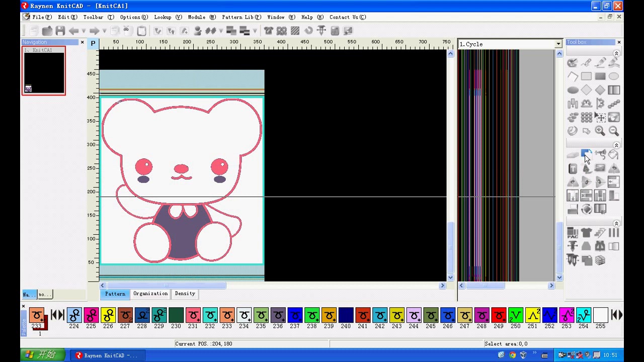Open the 1.Cycle dropdown
644x362 pixels.
click(x=558, y=44)
